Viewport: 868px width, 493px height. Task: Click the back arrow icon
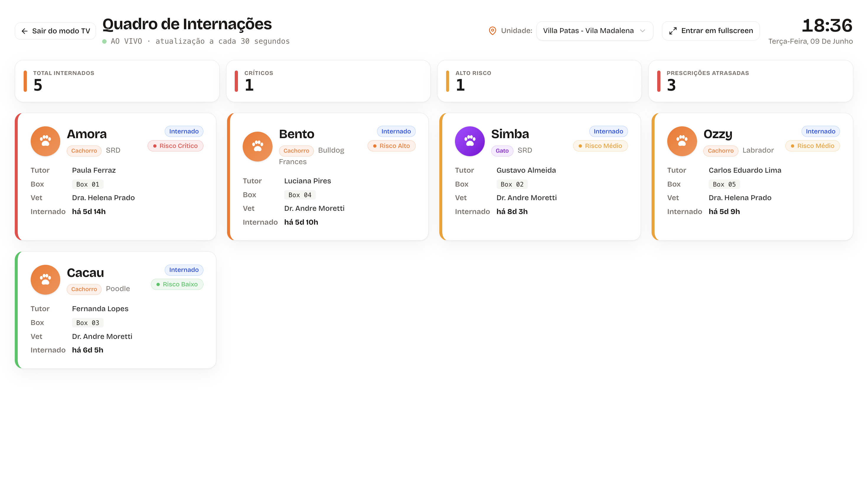click(25, 31)
